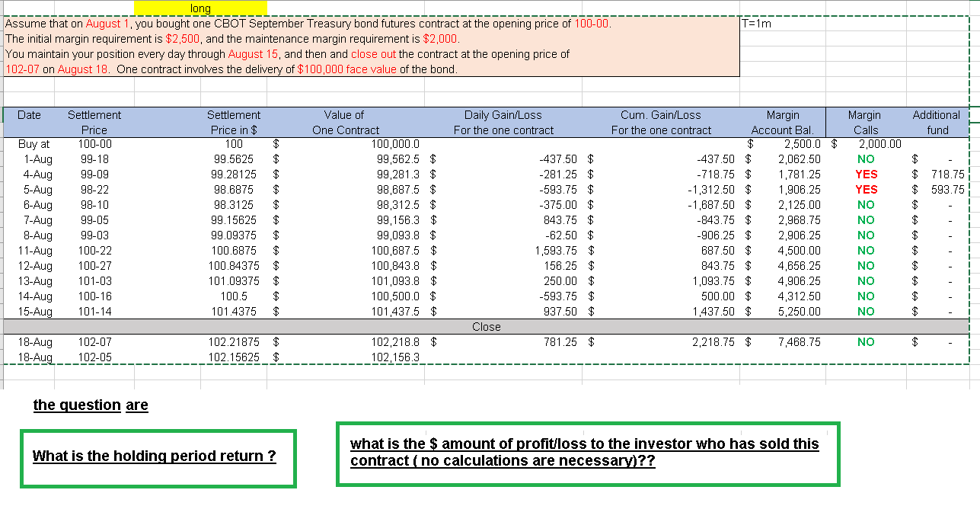Click contract value '100,000.0'

[x=394, y=144]
